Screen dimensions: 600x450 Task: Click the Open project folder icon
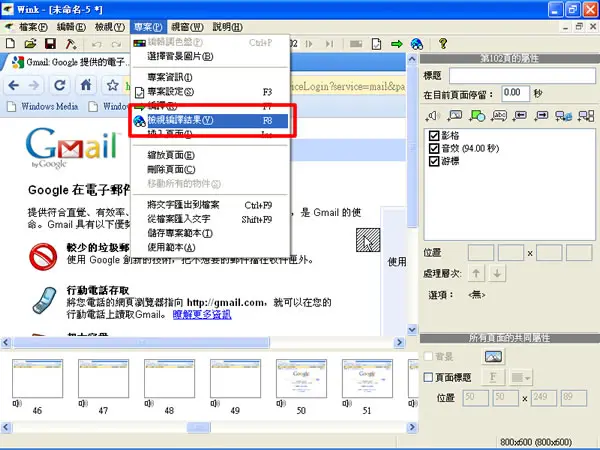tap(30, 43)
